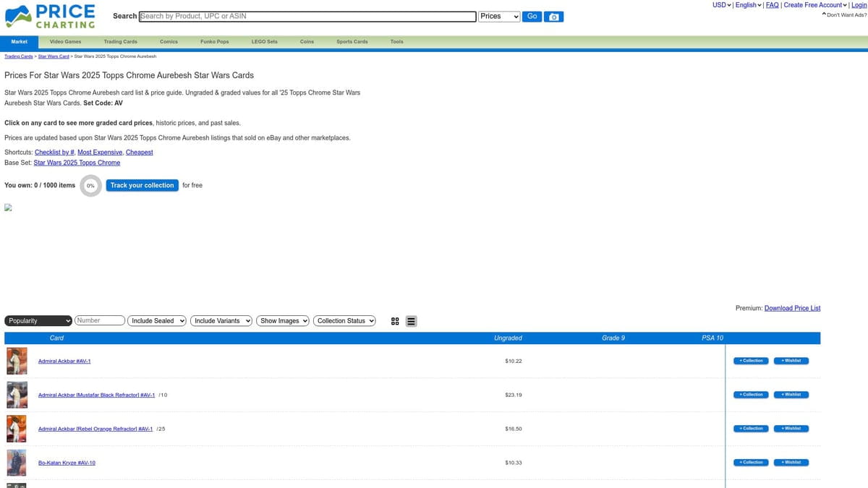Open the Prices search type dropdown
Viewport: 868px width, 488px height.
click(x=500, y=17)
